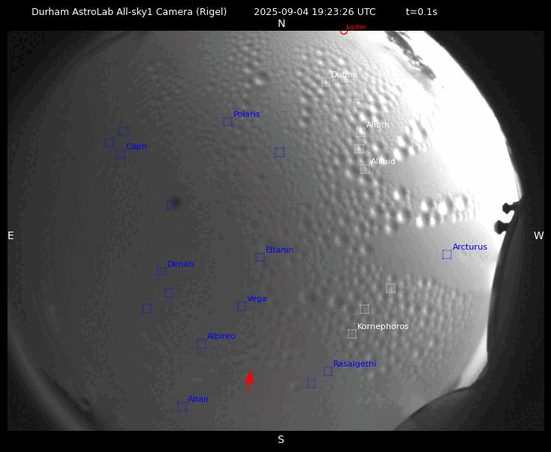Click the red arrow pointer
551x452 pixels.
tap(249, 381)
